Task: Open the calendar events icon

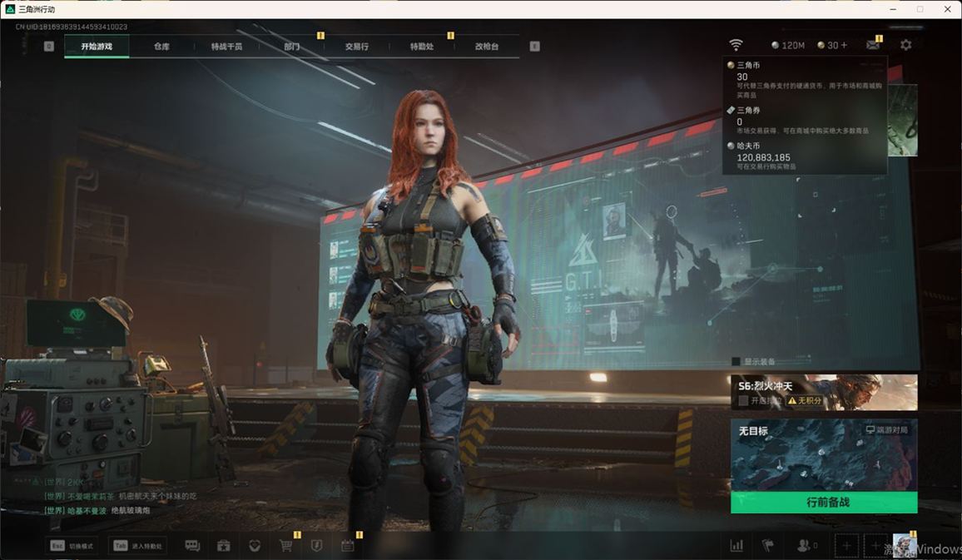Action: pos(348,546)
